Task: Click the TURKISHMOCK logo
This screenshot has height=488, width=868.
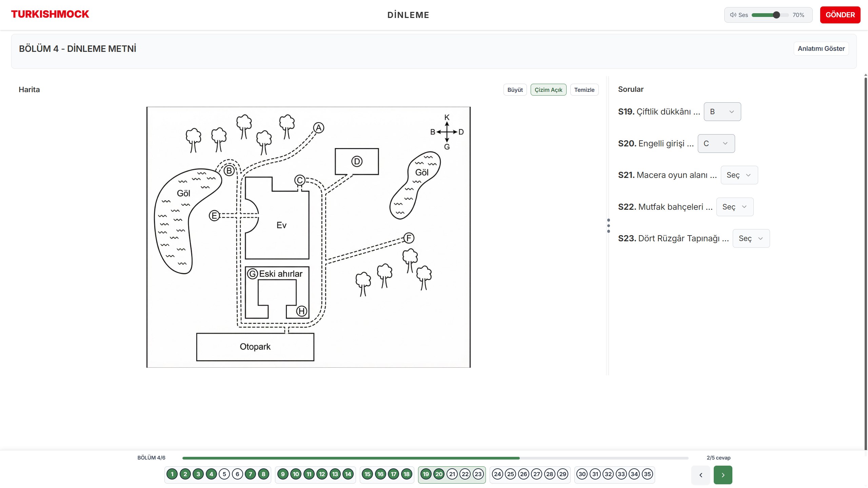Action: (50, 14)
